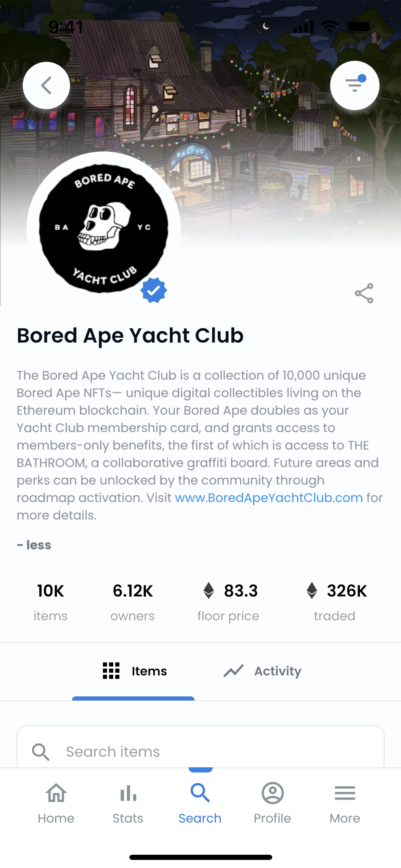Open the filter options button
401x868 pixels.
point(354,86)
